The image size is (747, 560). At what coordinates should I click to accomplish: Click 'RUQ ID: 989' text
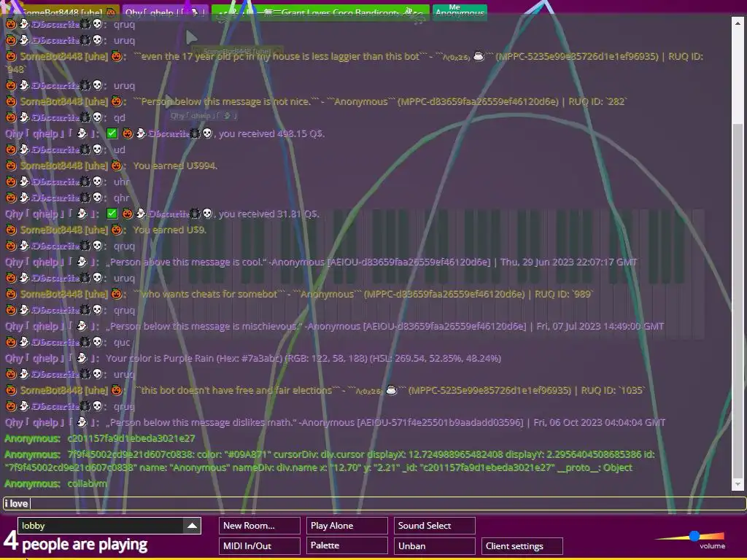pyautogui.click(x=564, y=294)
